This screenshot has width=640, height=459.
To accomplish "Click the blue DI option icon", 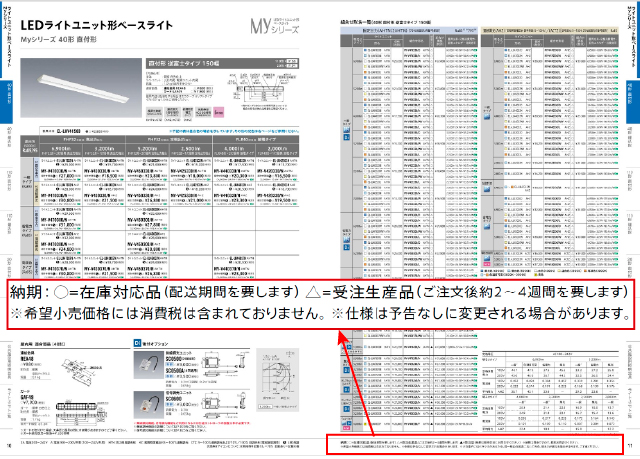I will coord(138,342).
